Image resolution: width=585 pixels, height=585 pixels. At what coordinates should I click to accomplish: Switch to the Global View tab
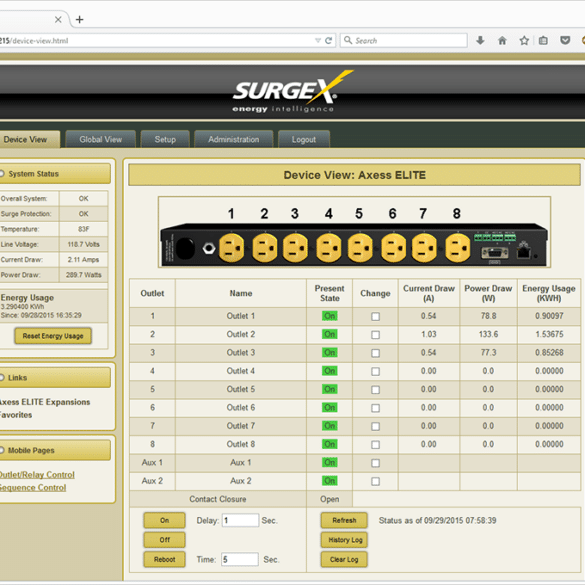tap(100, 140)
